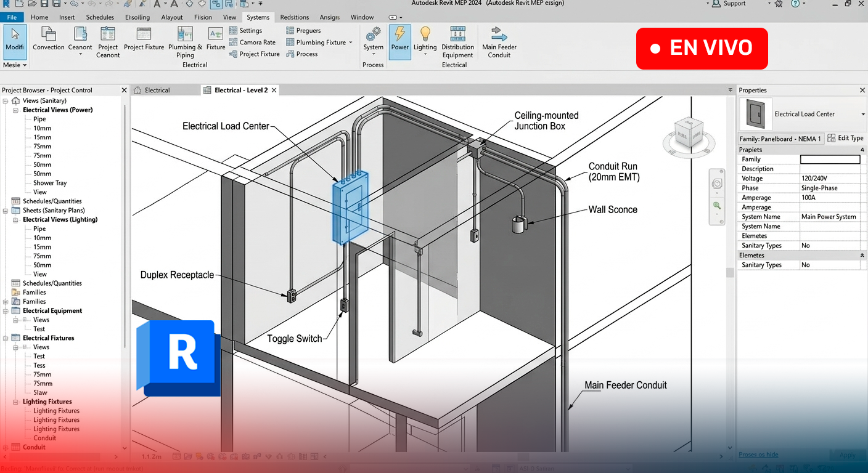
Task: Select the Main Feeder Conduit tool
Action: (499, 41)
